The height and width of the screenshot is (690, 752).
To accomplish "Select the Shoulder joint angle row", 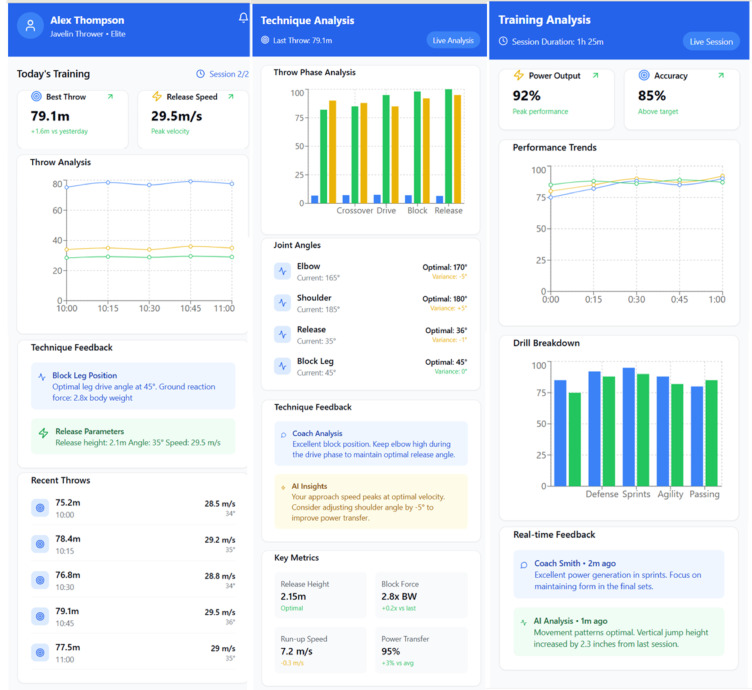I will coord(370,303).
